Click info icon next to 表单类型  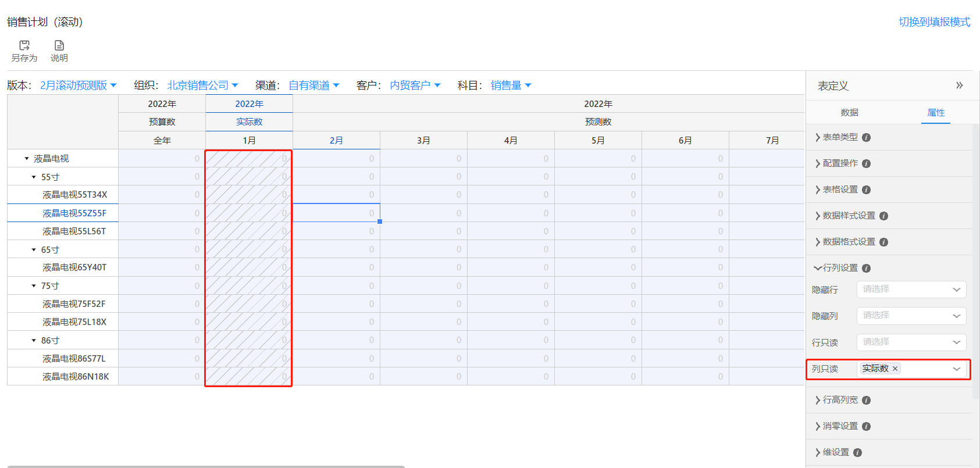pyautogui.click(x=866, y=138)
